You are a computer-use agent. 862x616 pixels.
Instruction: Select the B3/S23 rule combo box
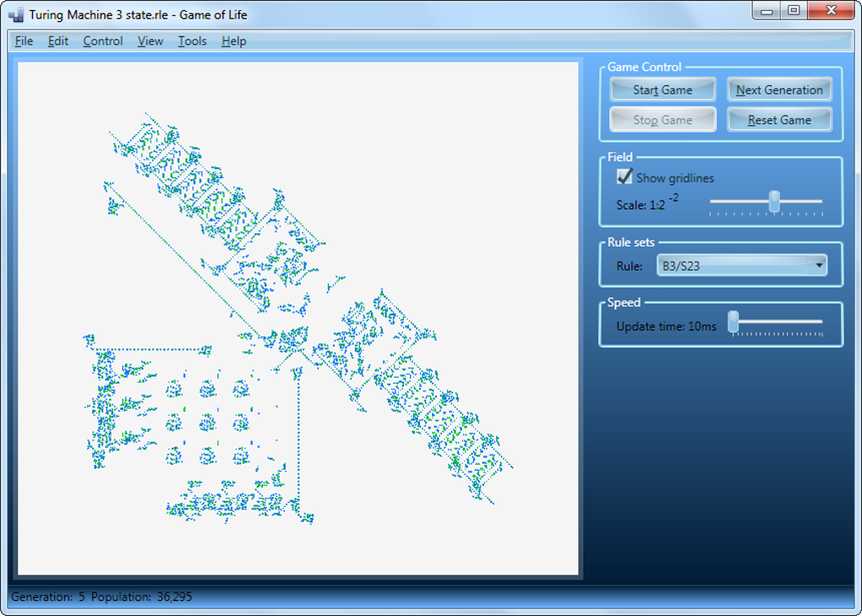click(x=742, y=265)
